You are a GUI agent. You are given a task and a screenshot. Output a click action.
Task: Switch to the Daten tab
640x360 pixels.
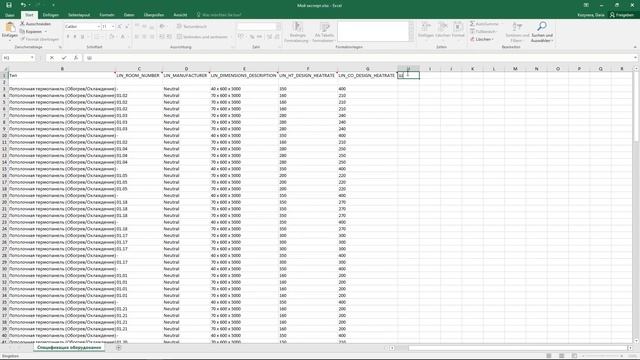[x=129, y=15]
